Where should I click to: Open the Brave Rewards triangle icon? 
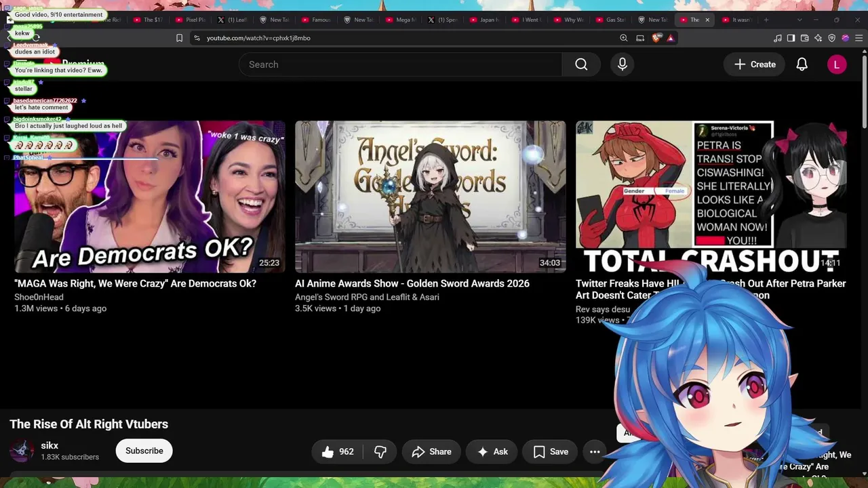click(671, 38)
